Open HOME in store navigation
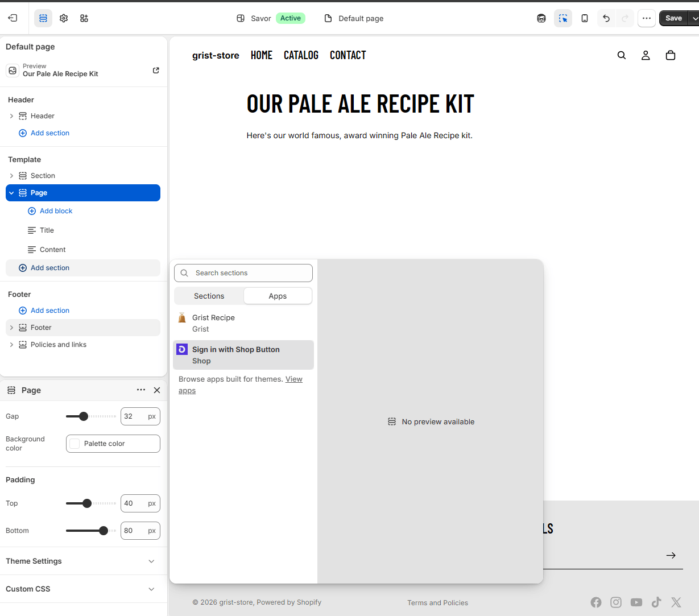The width and height of the screenshot is (699, 616). 262,55
